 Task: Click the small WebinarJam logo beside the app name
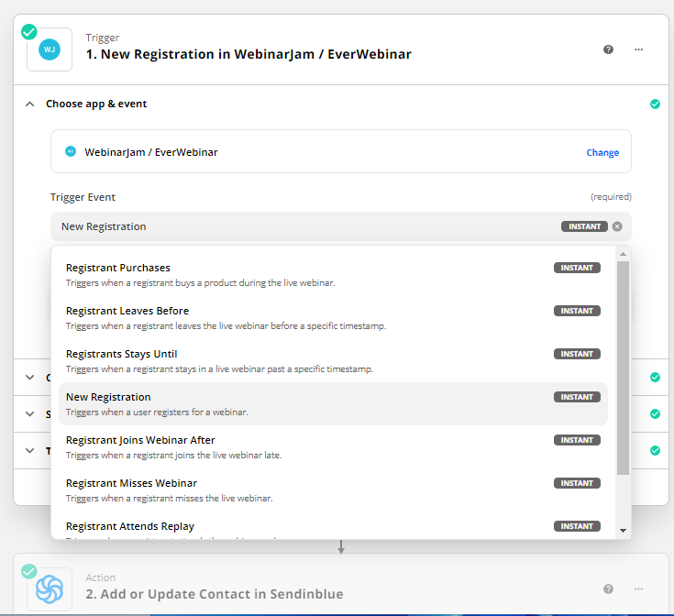(x=71, y=151)
